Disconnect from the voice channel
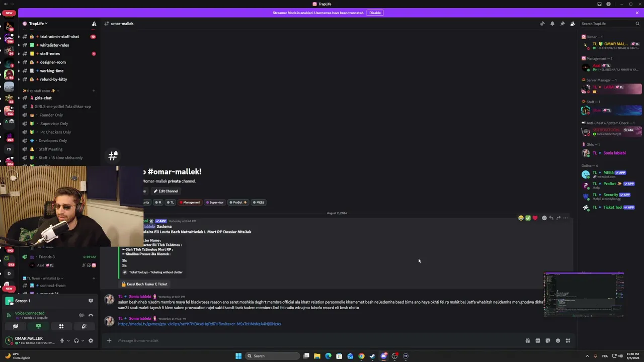Screen dimensions: 644x362 click(91, 315)
